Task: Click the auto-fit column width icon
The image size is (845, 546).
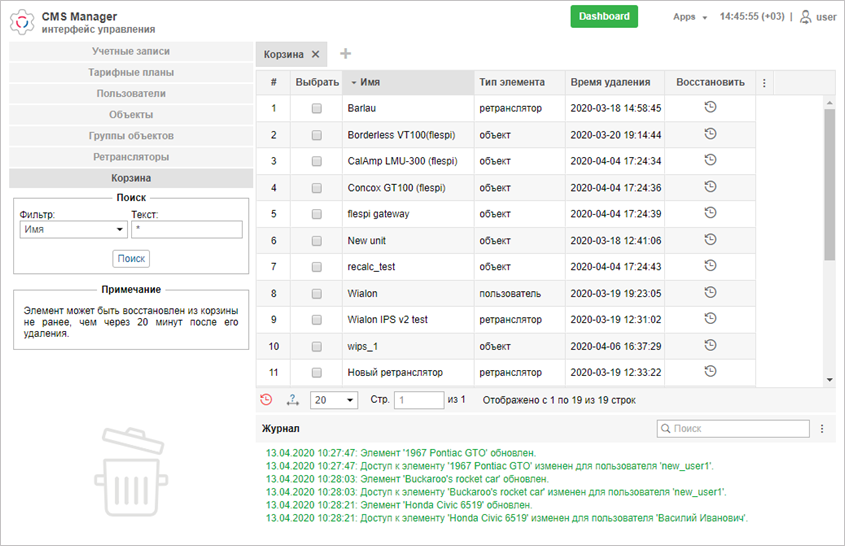Action: (293, 400)
